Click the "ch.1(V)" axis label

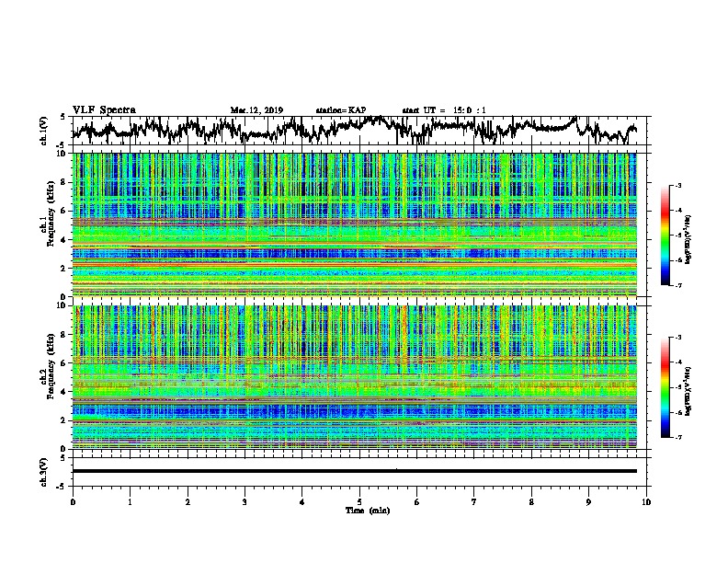[x=44, y=131]
